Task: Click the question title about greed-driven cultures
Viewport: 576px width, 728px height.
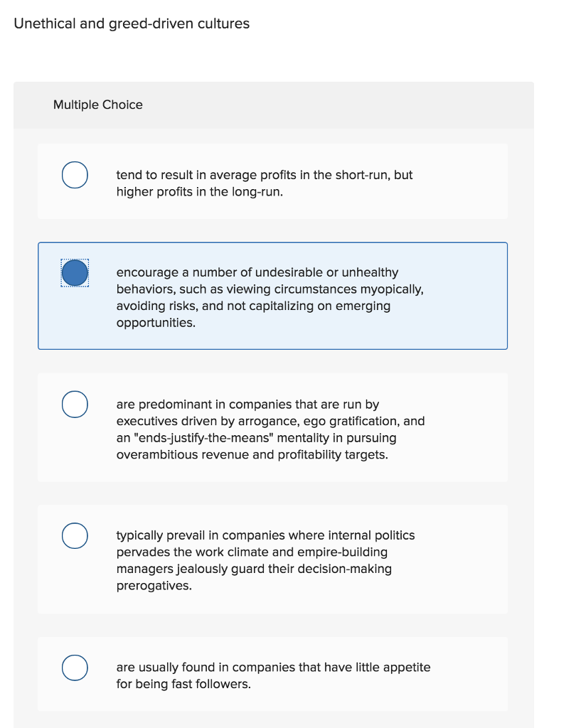Action: [x=132, y=23]
